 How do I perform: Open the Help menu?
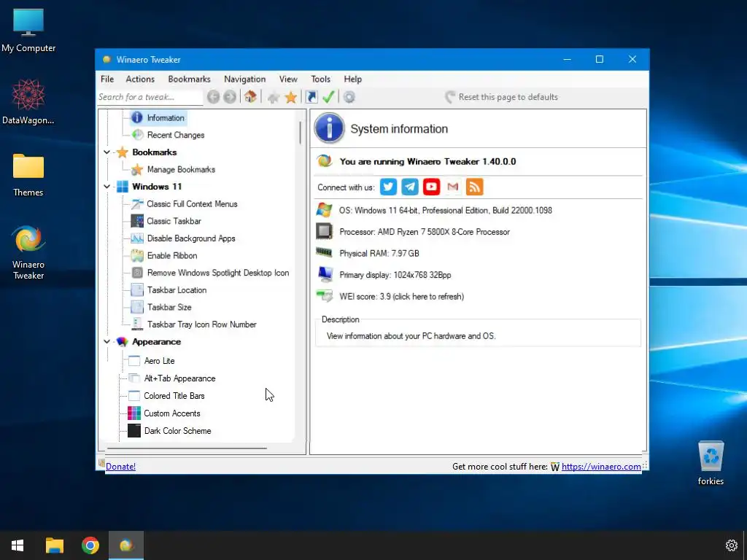pyautogui.click(x=353, y=79)
